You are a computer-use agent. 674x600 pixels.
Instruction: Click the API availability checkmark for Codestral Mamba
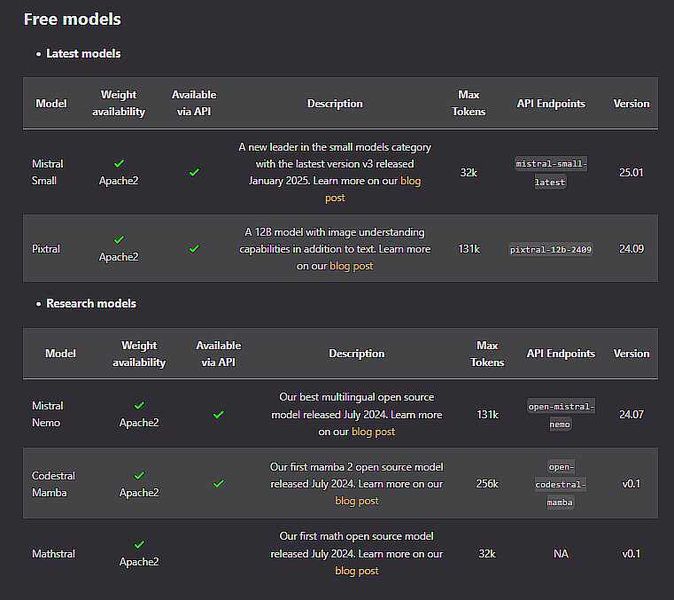[x=218, y=484]
